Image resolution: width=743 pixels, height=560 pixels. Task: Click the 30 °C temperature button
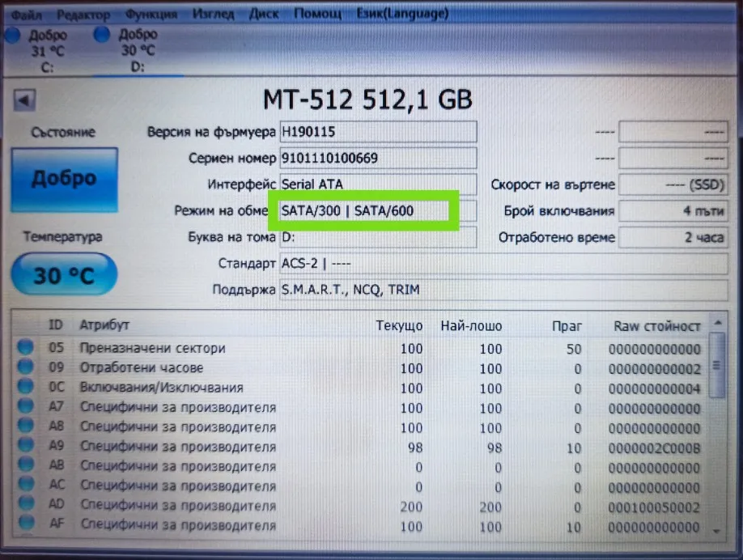point(64,274)
